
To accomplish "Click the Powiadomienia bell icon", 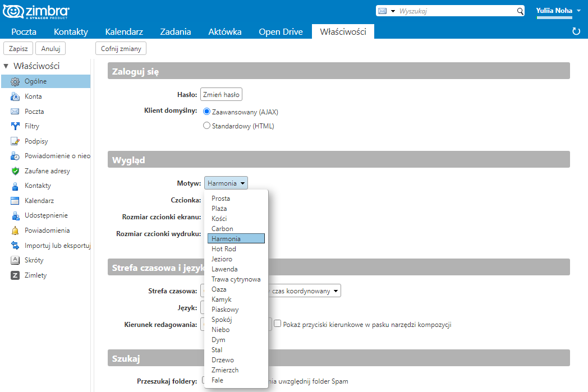I will (x=15, y=230).
